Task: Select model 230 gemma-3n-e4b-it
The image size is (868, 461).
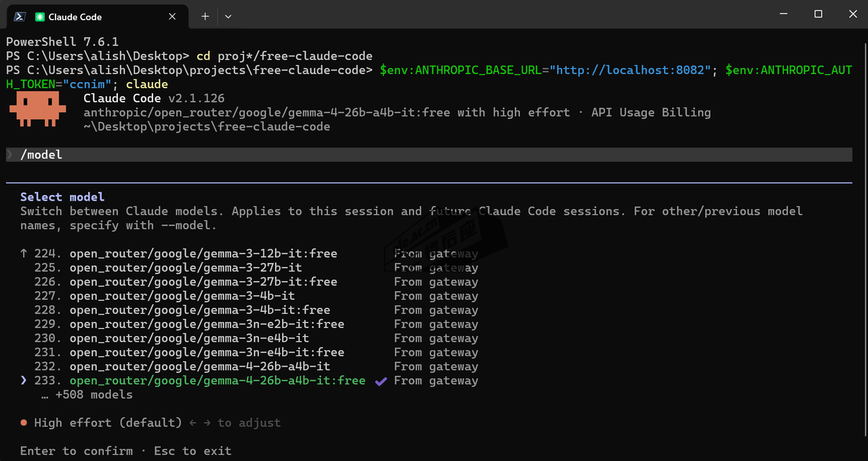Action: 189,338
